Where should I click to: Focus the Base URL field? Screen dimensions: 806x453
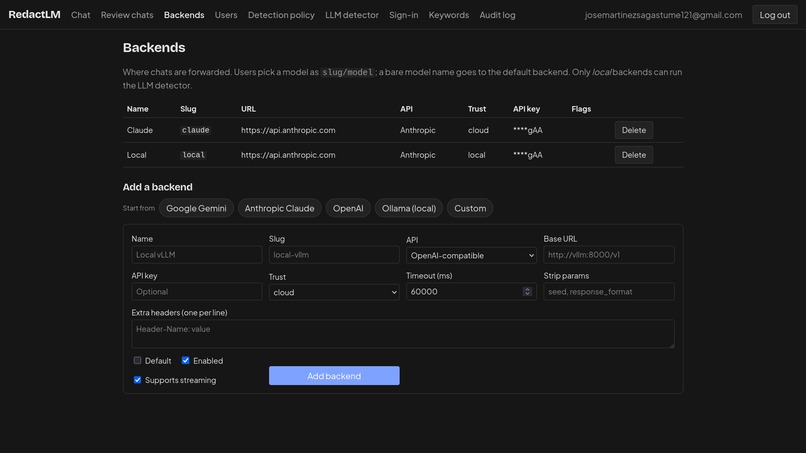point(609,255)
